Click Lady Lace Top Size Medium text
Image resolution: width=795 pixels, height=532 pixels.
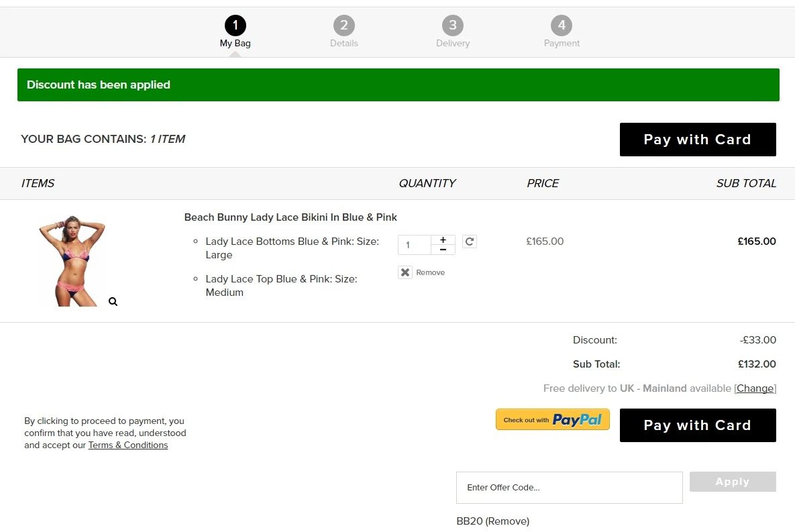281,286
